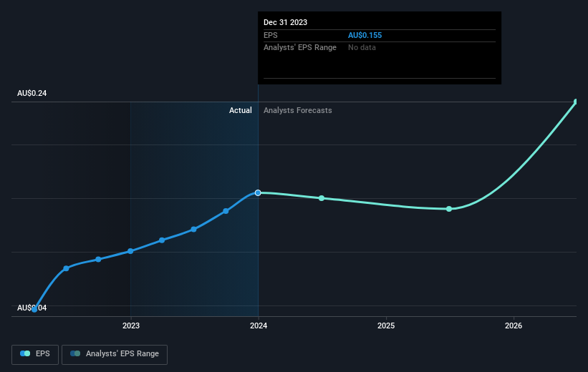Select the forecast data point in mid-2025
Viewport: 588px width, 372px height.
point(449,209)
